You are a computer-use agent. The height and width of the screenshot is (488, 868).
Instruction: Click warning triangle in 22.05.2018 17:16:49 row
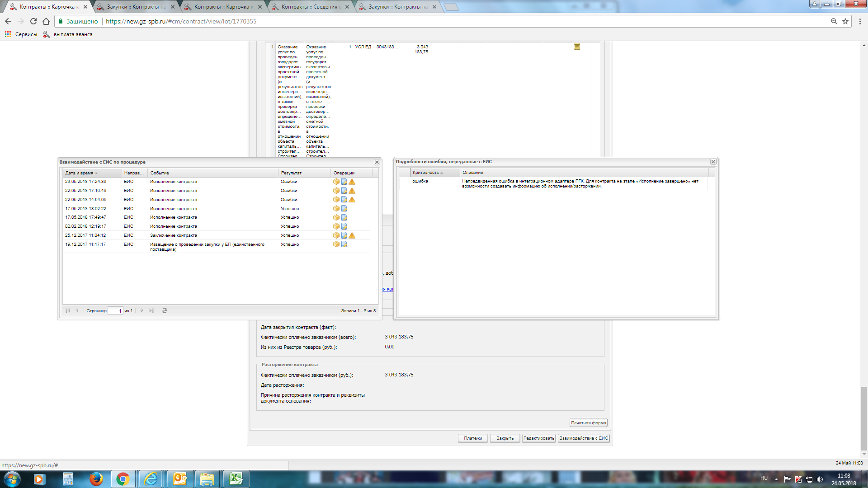click(352, 191)
